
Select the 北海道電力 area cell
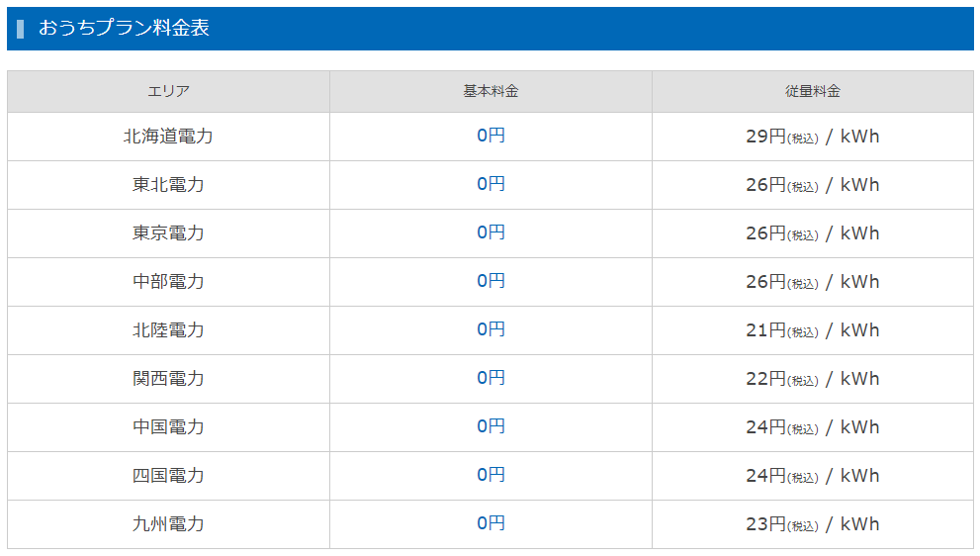pyautogui.click(x=168, y=137)
